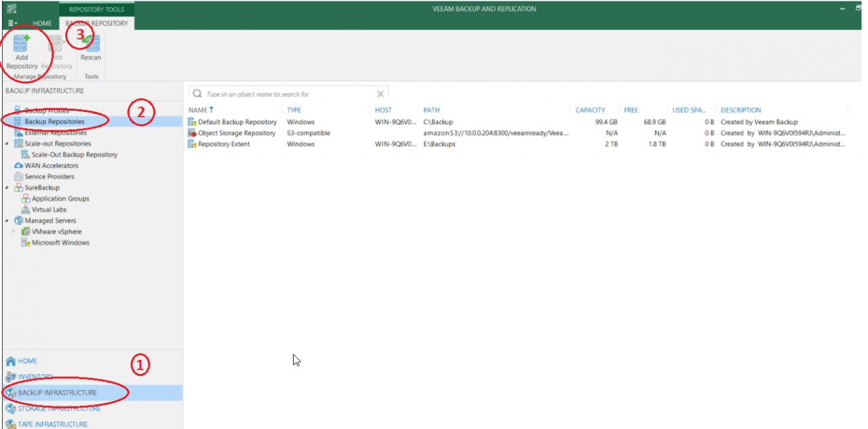Select the Application Groups node
Viewport: 868px width, 429px height.
[x=61, y=198]
